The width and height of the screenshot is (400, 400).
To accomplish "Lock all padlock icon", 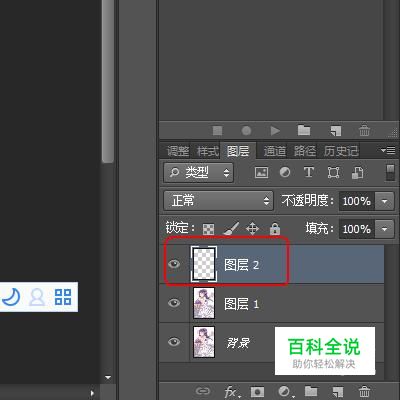I will click(x=275, y=229).
